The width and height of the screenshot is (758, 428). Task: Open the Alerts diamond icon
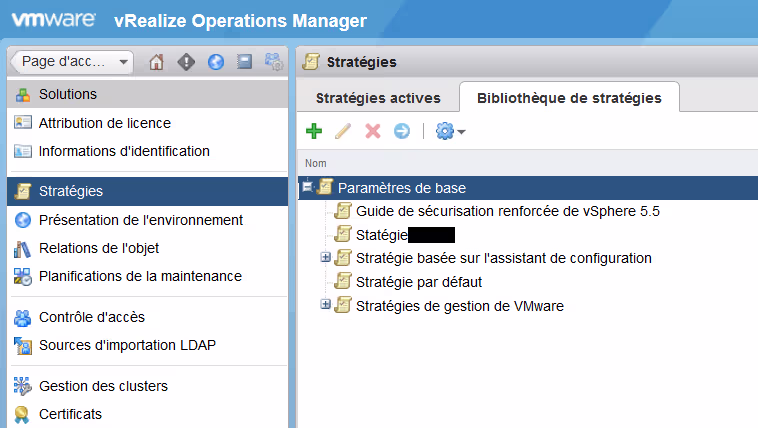[185, 62]
